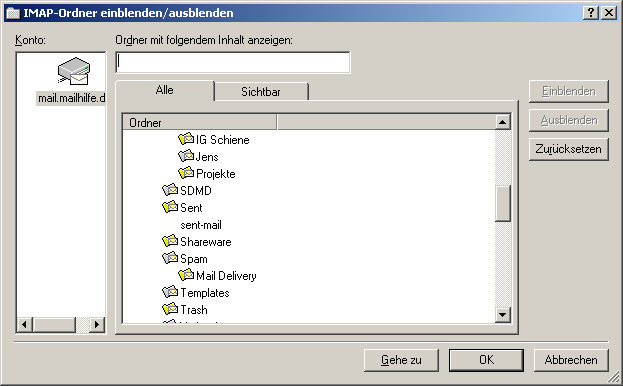This screenshot has height=386, width=623.
Task: Select the Jens folder name
Action: tap(207, 157)
